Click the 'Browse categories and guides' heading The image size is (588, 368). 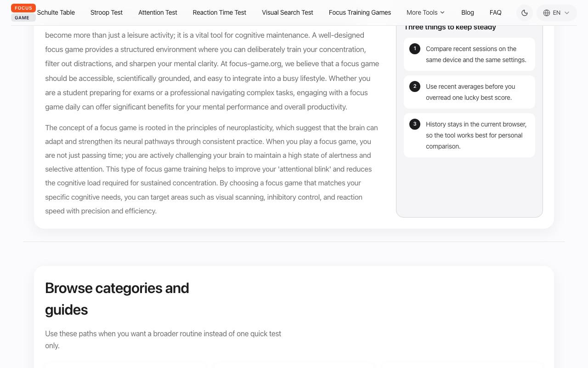click(x=117, y=299)
